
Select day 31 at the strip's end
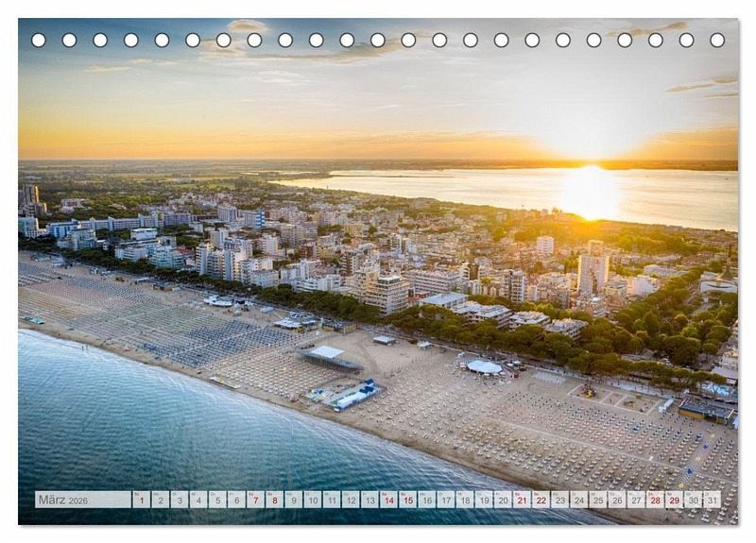pos(712,500)
